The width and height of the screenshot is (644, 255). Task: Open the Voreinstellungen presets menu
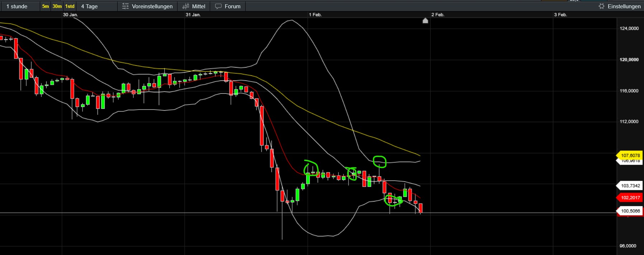click(152, 6)
